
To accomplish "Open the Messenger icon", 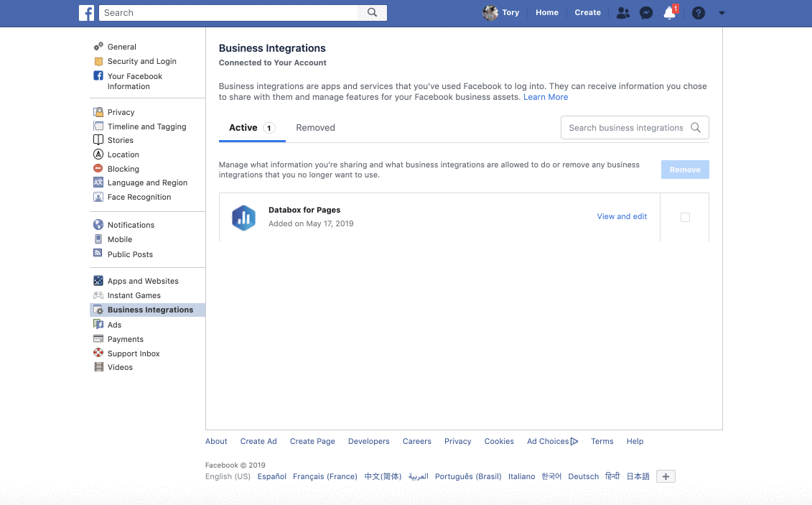I will coord(645,13).
